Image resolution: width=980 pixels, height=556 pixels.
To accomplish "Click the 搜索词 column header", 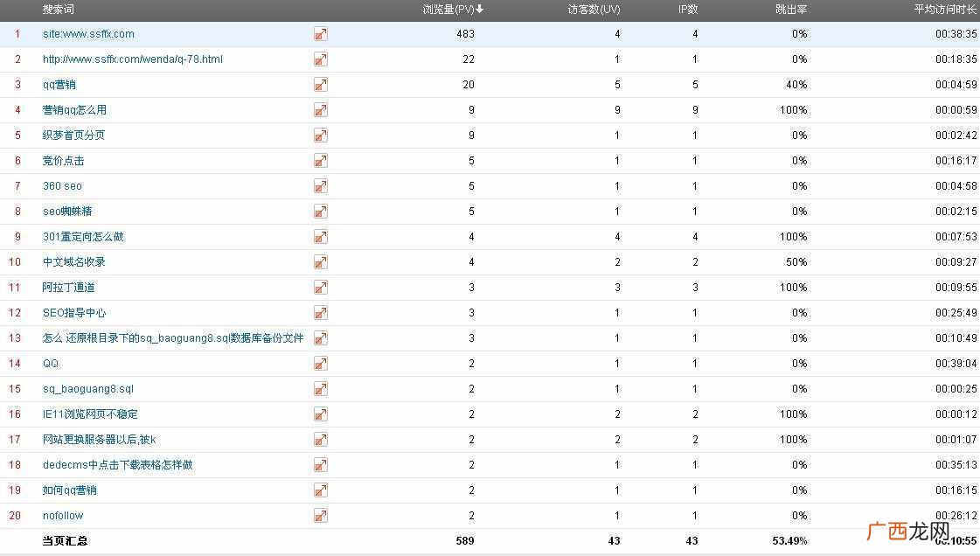I will point(58,10).
